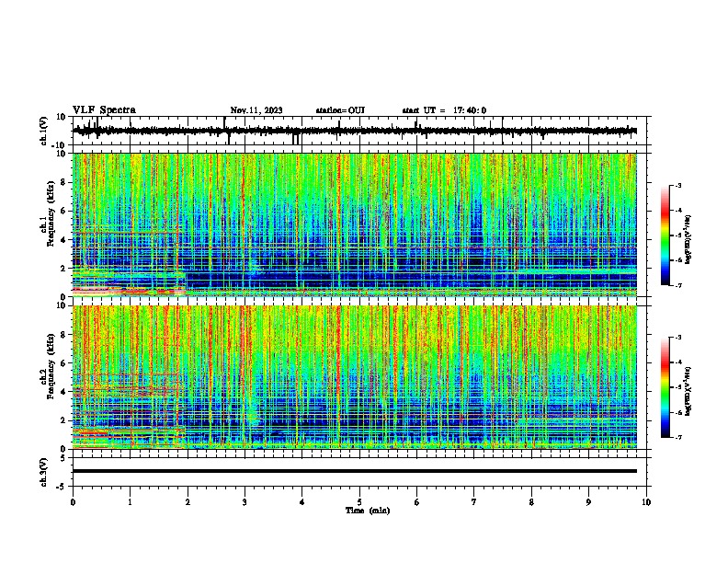Click the "8" kHz tick on ch.1 frequency axis
This screenshot has height=563, width=728.
coord(63,182)
